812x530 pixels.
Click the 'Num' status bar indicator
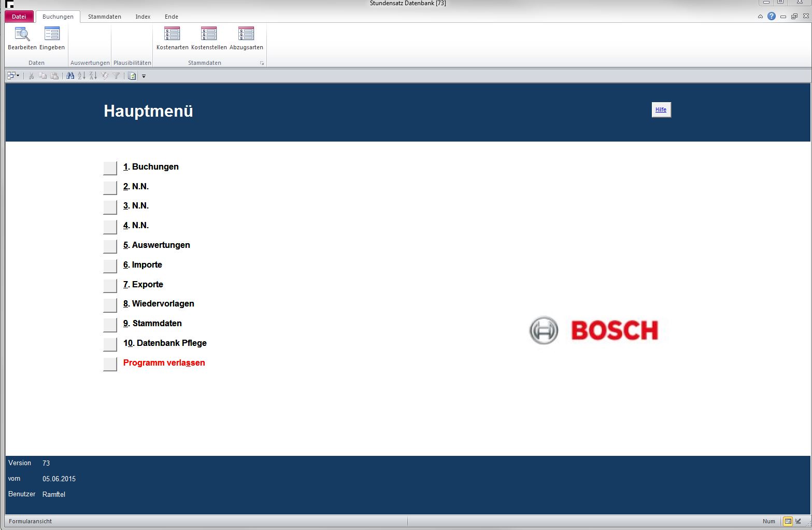pyautogui.click(x=769, y=521)
